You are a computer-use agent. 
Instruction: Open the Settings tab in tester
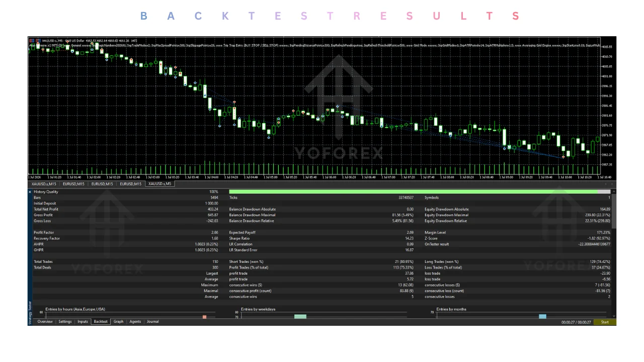[65, 322]
